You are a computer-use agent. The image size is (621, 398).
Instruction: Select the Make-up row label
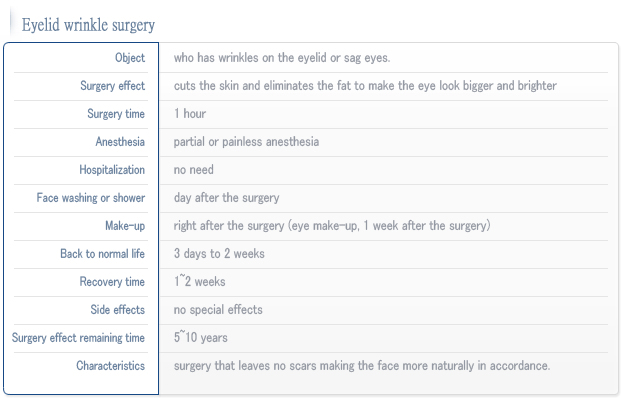coord(125,226)
